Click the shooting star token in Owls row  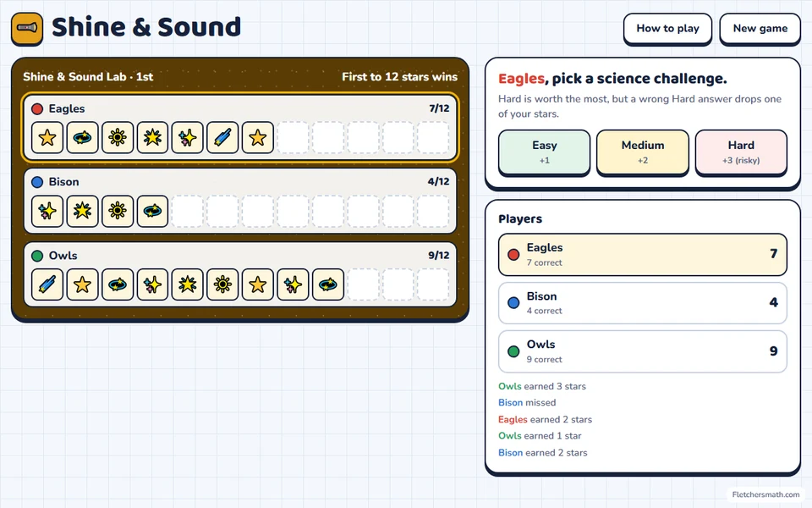pyautogui.click(x=47, y=284)
